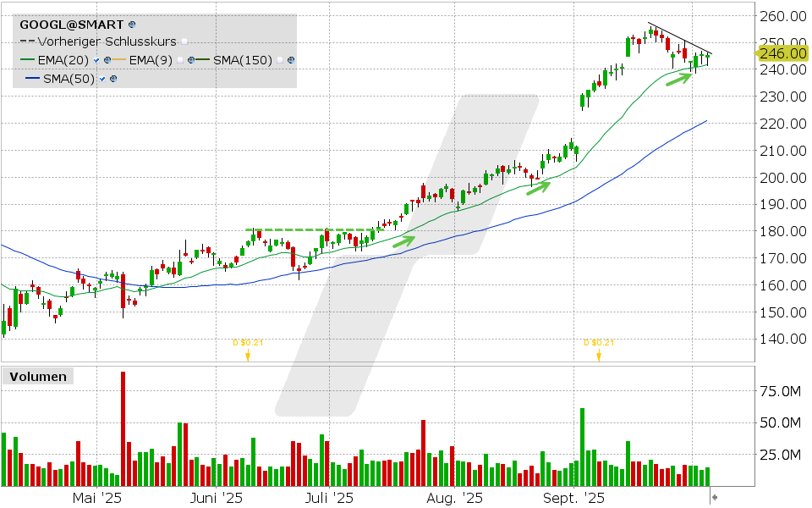Enable the Vorheriger Schlusskurs checkbox
812x508 pixels.
coord(184,41)
